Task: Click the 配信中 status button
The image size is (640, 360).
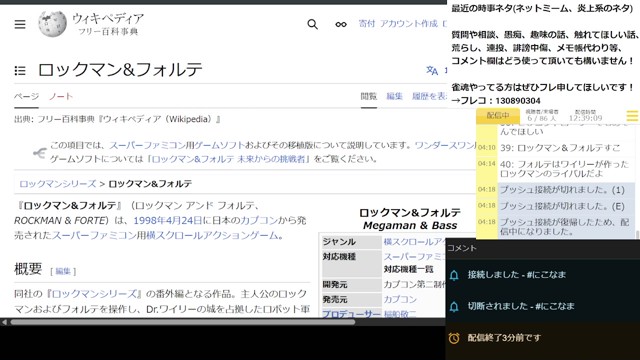Action: pos(498,116)
